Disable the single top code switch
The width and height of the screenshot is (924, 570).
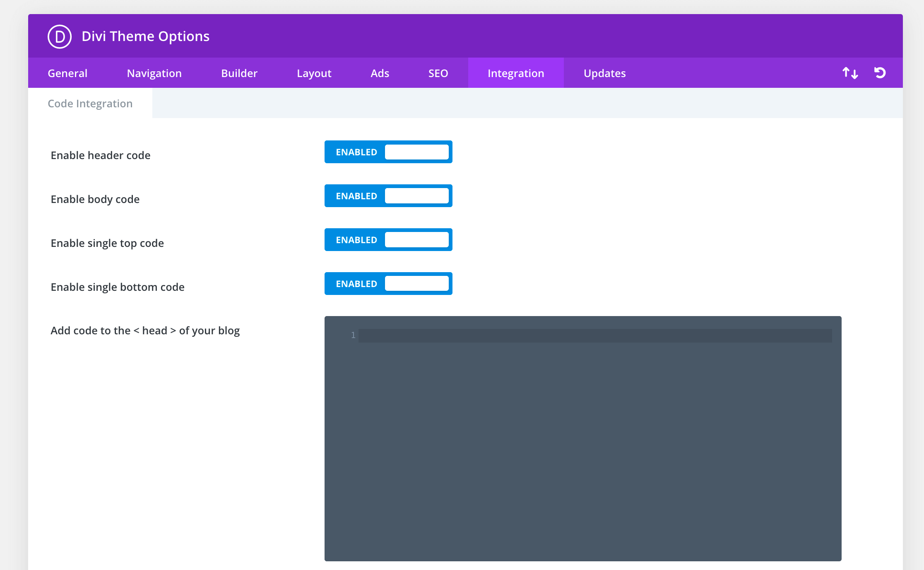(388, 240)
